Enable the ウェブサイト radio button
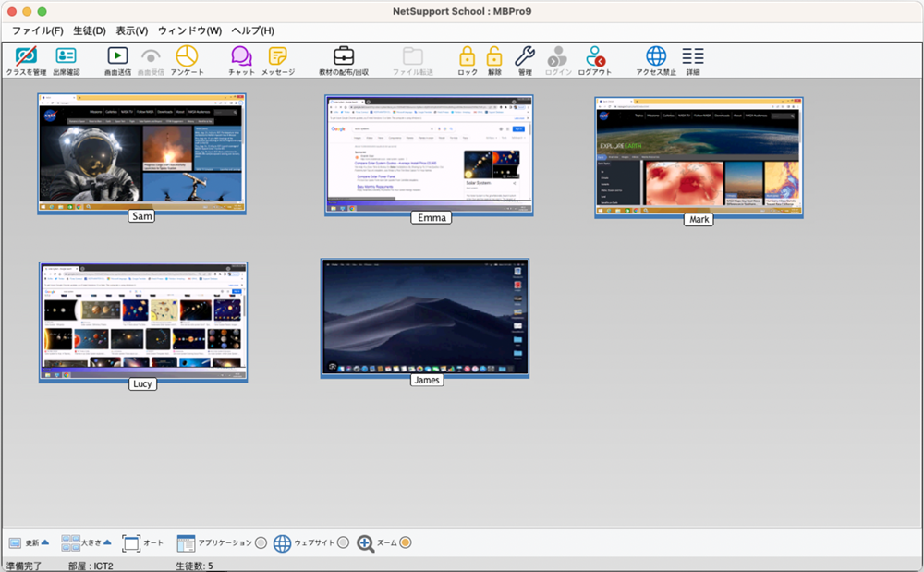Screen dimensions: 924x572 (343, 542)
